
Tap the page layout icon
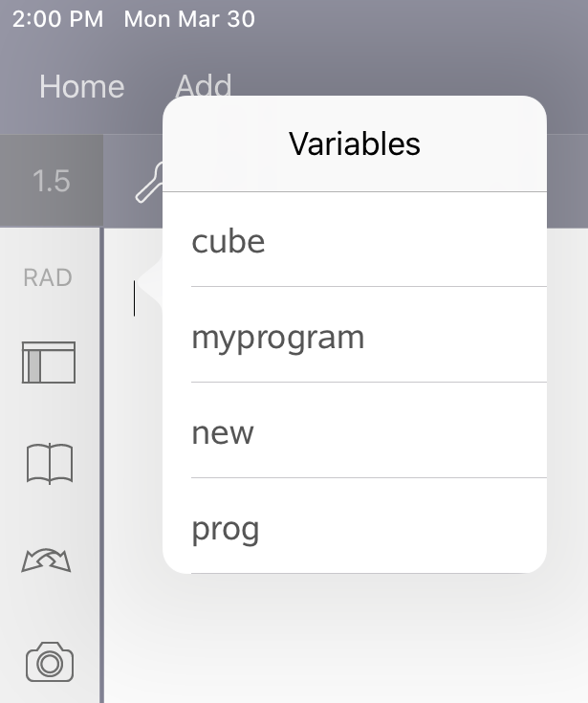49,362
